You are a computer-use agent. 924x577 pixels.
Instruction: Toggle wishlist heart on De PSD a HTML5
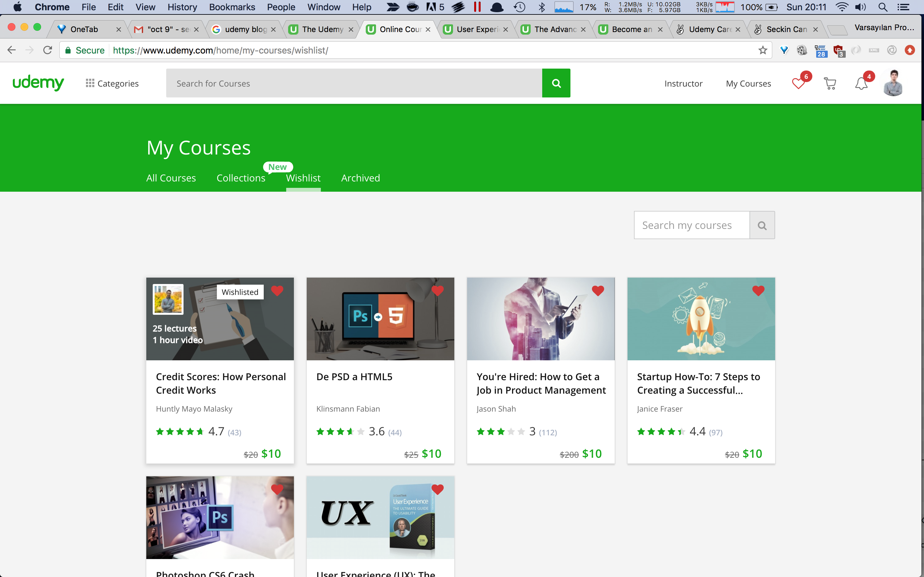(438, 291)
